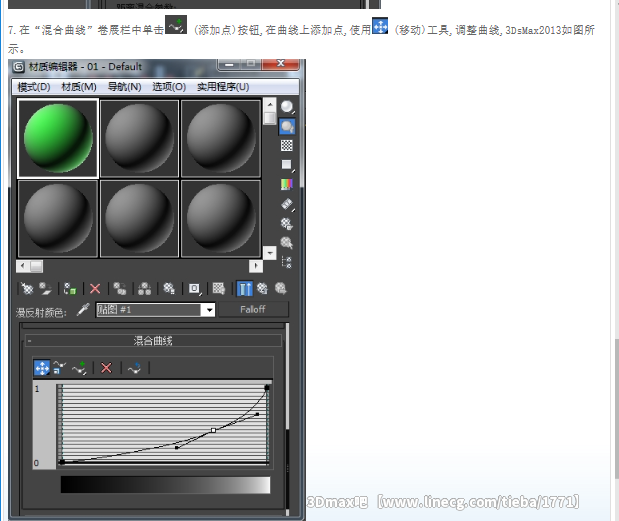Image resolution: width=619 pixels, height=521 pixels.
Task: Select the bottom-left gray sample sphere
Action: (x=58, y=219)
